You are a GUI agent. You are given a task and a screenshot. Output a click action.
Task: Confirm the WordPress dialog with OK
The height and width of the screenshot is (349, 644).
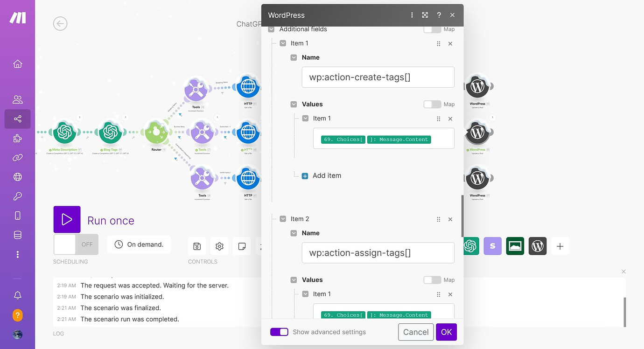[x=447, y=332]
